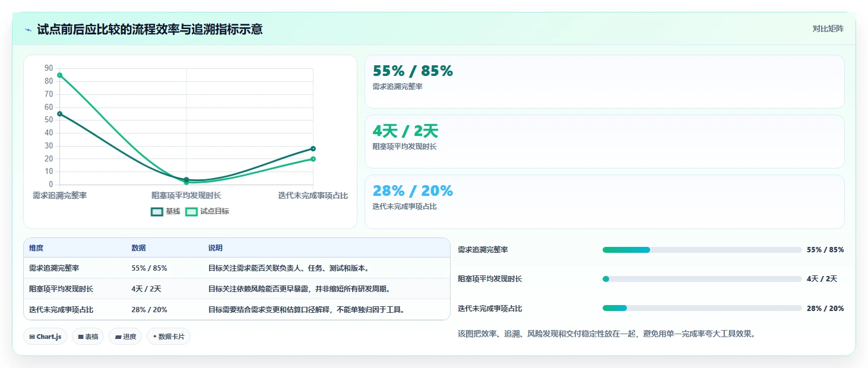Click the 55% / 85% table cell
Screen dimensions: 868x368
click(149, 268)
